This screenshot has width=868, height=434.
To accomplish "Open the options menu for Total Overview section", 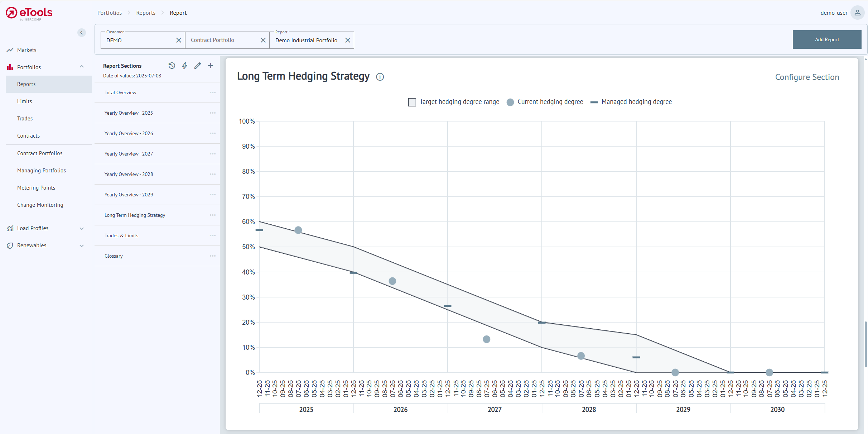I will (x=213, y=92).
